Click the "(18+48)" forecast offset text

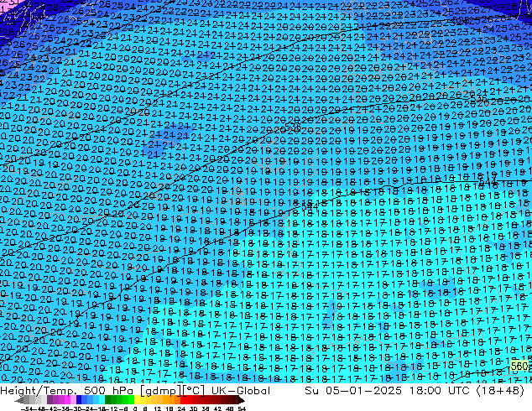tap(500, 391)
